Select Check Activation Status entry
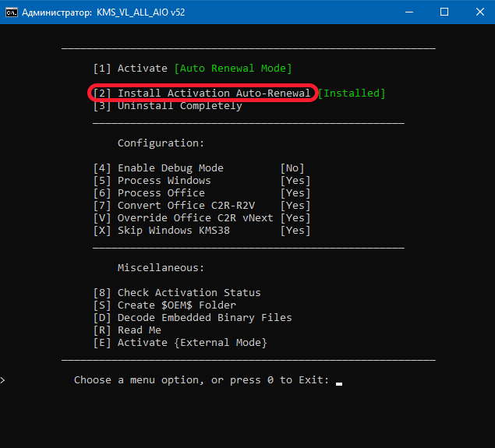Image resolution: width=495 pixels, height=448 pixels. (x=177, y=293)
